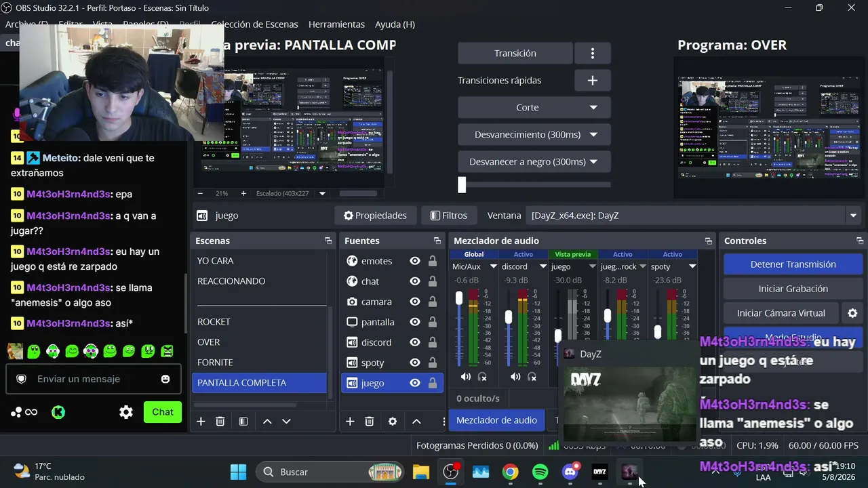Hide the juego source
868x488 pixels.
(415, 383)
